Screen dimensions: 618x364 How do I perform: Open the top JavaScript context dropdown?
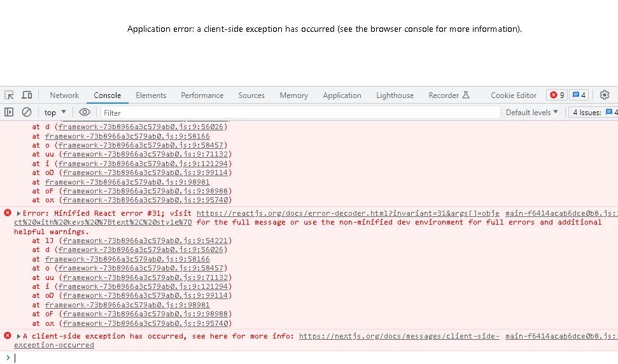(55, 112)
